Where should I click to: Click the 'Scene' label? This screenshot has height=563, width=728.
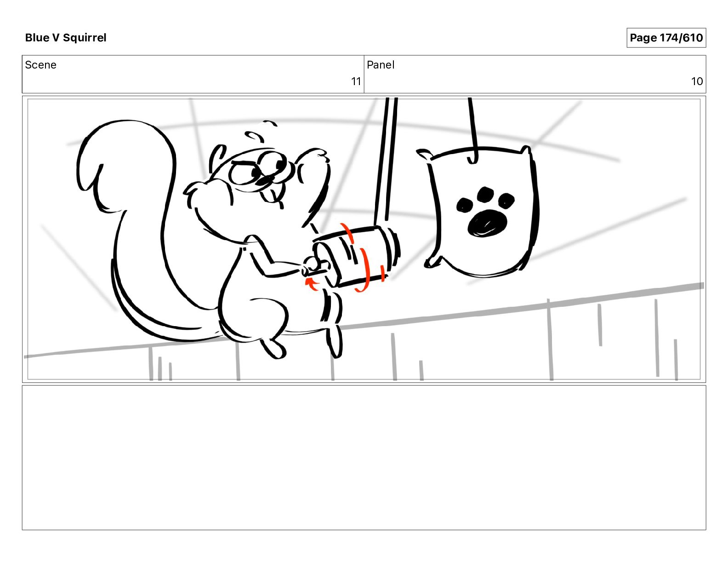click(x=41, y=65)
